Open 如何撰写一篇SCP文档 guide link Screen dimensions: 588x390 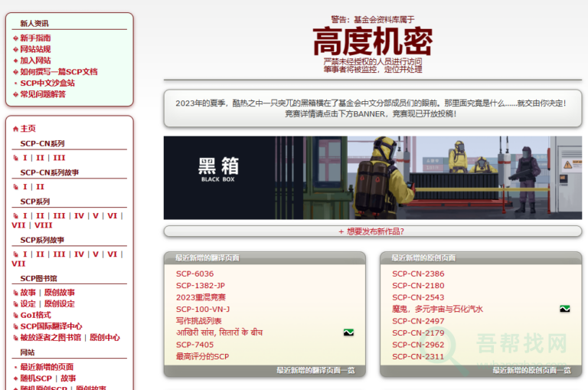(x=58, y=72)
